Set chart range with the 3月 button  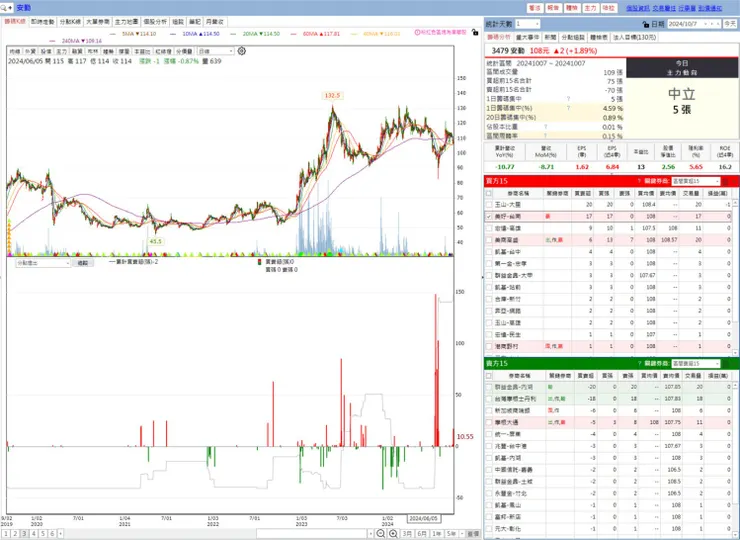click(407, 533)
